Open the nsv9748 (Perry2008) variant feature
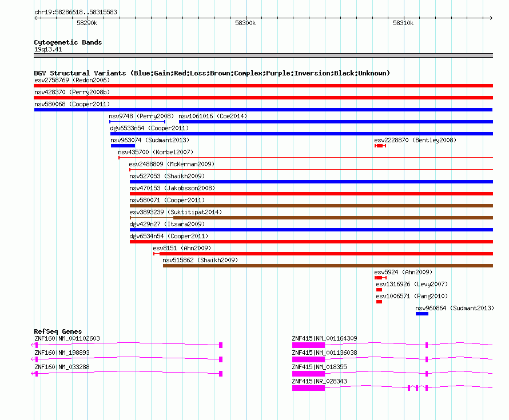 click(137, 122)
